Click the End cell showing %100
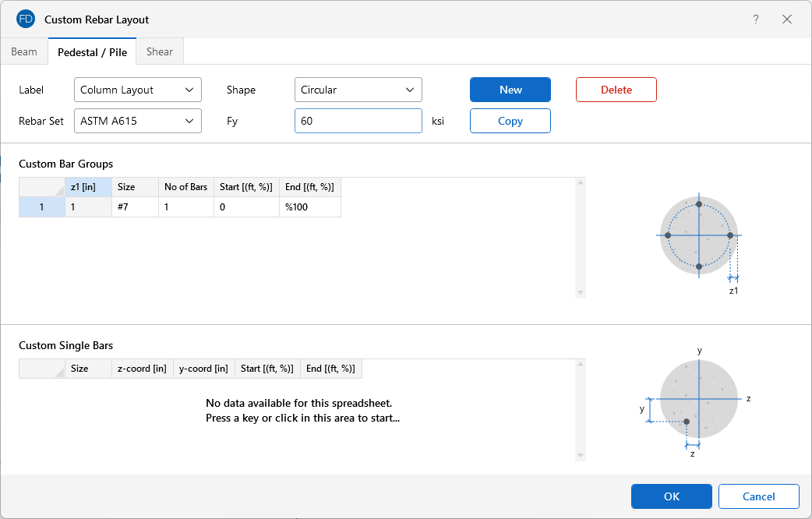Screen dimensions: 812x519 [309, 207]
